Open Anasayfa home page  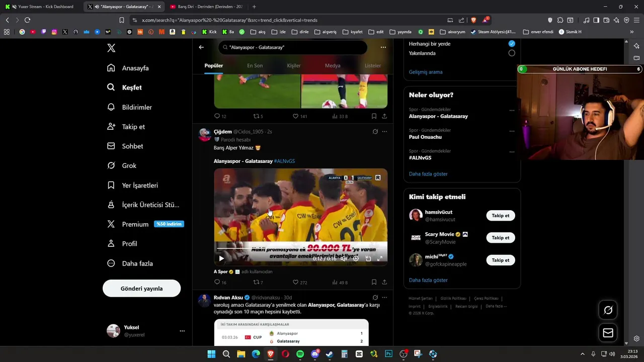click(x=128, y=68)
